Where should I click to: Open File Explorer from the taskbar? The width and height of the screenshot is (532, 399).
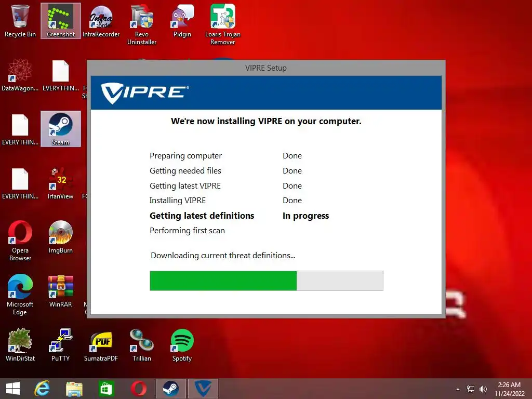74,389
